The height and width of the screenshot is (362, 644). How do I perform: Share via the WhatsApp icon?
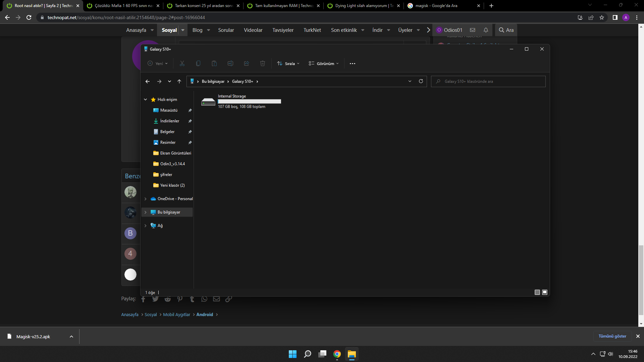pos(204,299)
